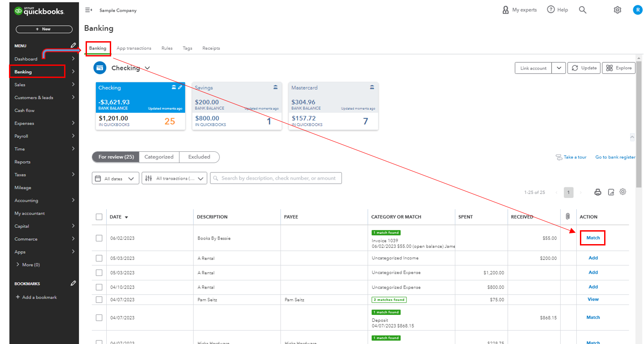Open the user profile avatar R

[x=637, y=10]
